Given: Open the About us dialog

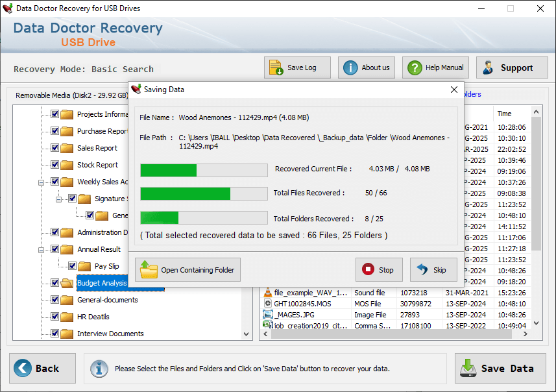Looking at the screenshot, I should click(x=367, y=67).
